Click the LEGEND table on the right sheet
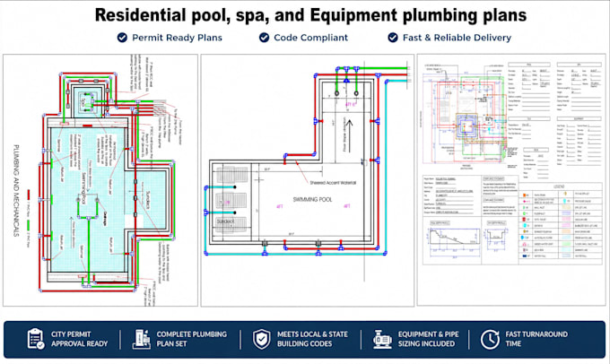610x364 pixels. click(560, 221)
